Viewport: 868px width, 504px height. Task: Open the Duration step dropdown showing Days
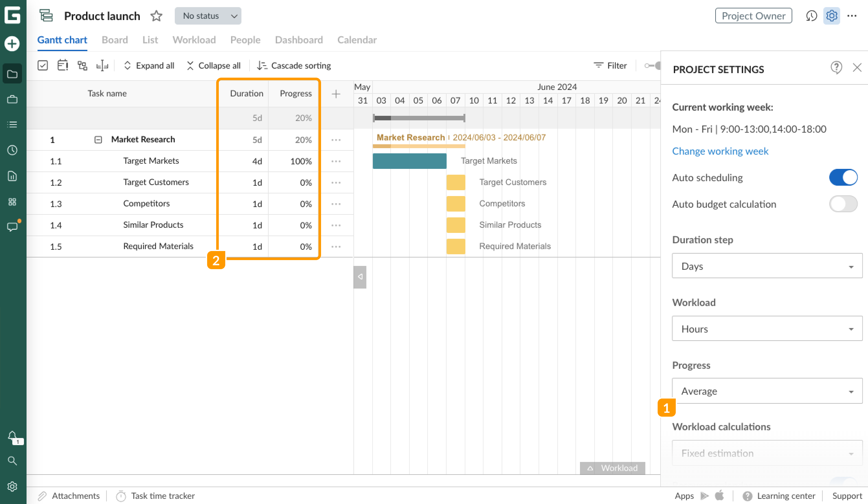point(766,266)
